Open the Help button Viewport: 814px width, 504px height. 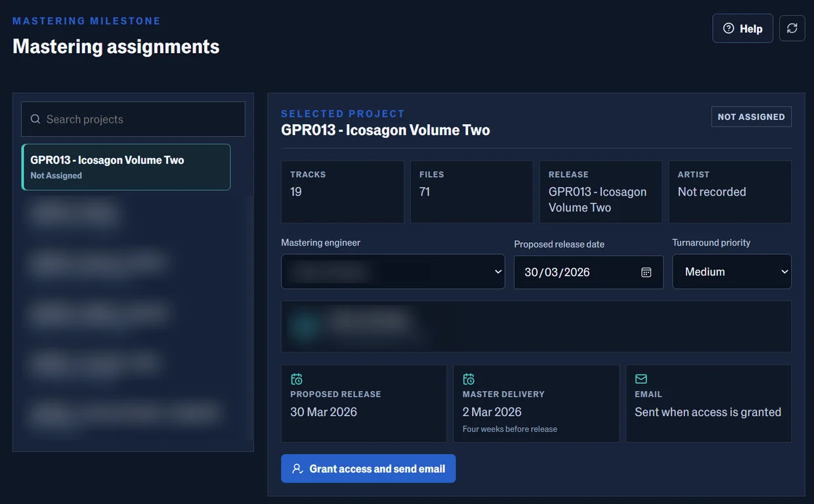[x=742, y=28]
